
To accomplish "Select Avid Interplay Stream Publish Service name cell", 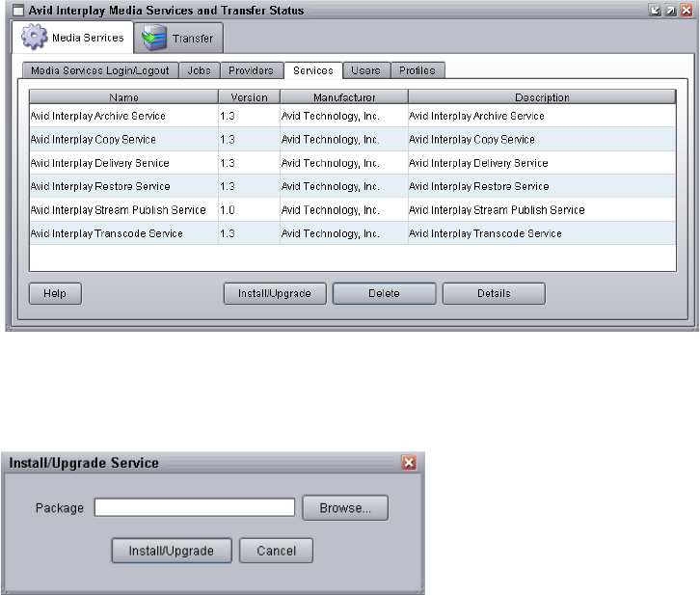I will 123,210.
